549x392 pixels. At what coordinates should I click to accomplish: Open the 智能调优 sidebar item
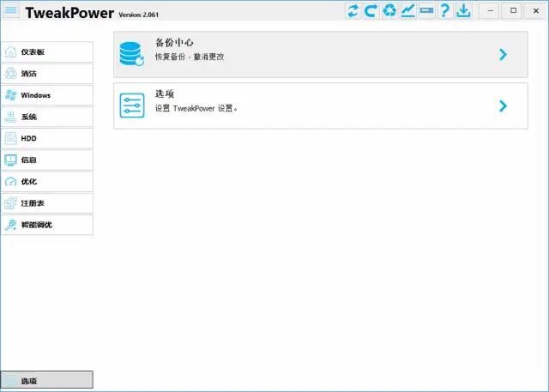coord(47,225)
